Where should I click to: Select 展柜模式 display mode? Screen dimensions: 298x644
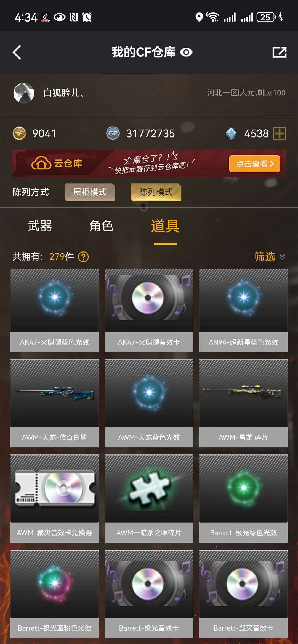pos(90,192)
